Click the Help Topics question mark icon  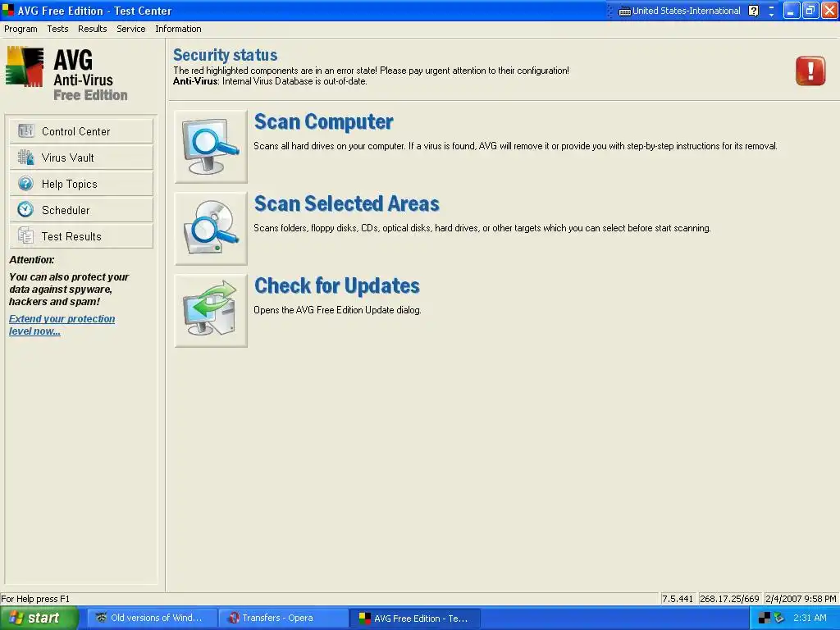25,183
